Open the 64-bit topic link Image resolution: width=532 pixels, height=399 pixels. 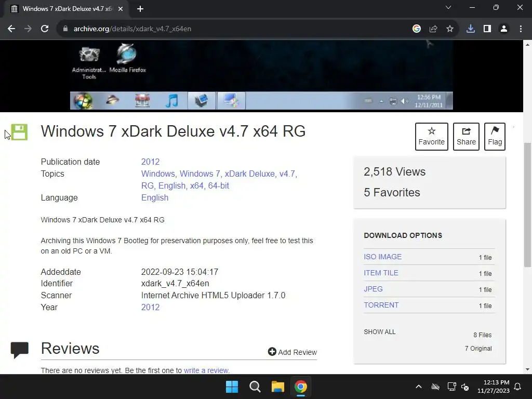[x=219, y=185]
